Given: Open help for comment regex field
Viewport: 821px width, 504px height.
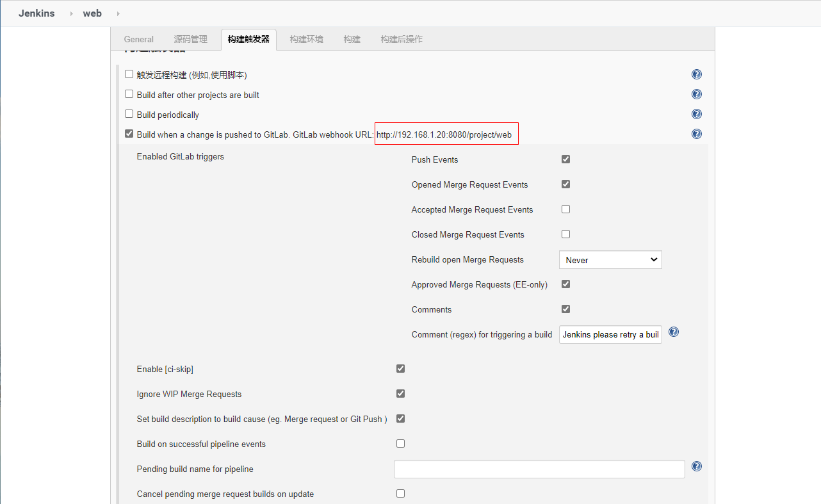Looking at the screenshot, I should (x=674, y=332).
